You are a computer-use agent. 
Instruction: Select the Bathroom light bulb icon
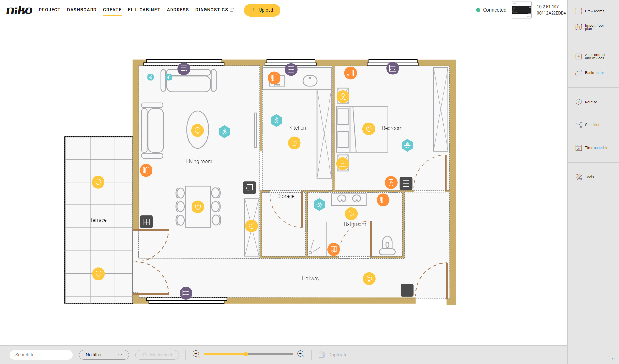pyautogui.click(x=351, y=213)
